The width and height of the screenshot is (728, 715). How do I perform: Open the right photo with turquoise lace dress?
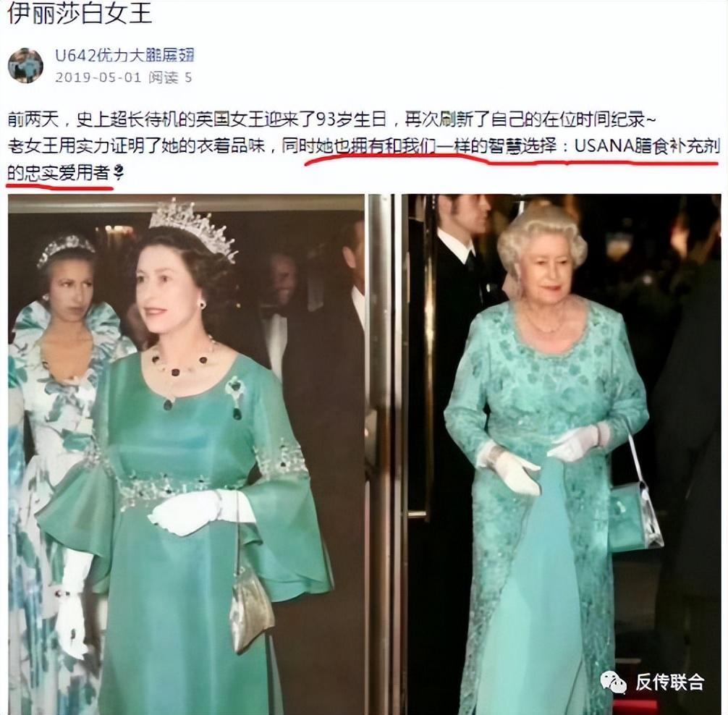coord(561,454)
